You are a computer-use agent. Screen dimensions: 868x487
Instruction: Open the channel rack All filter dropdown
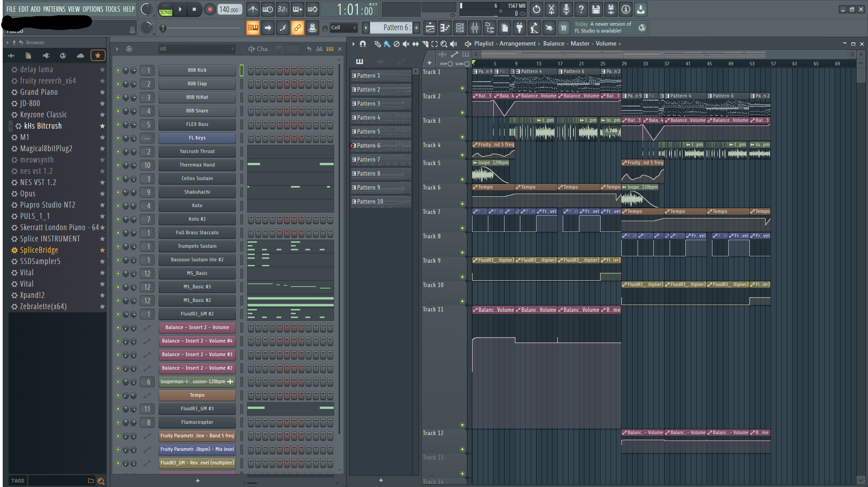197,49
